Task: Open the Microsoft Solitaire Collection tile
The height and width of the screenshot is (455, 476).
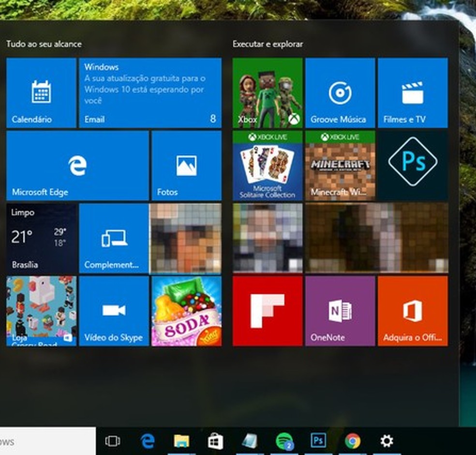Action: pos(268,166)
